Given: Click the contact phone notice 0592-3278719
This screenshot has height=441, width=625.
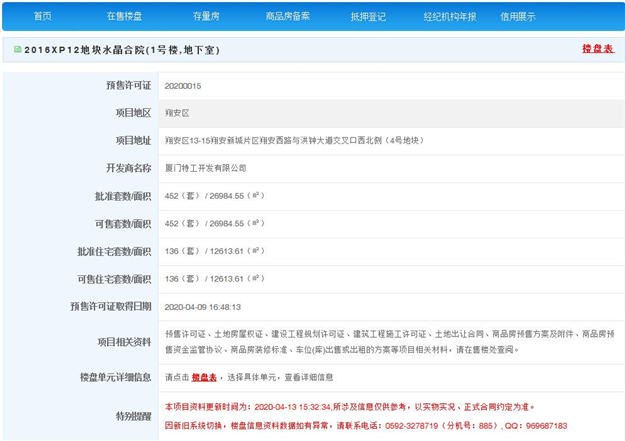Looking at the screenshot, I should [366, 426].
